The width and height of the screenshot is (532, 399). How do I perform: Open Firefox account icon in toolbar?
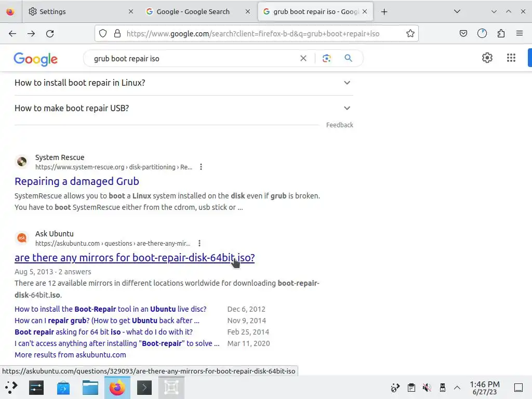pos(482,33)
